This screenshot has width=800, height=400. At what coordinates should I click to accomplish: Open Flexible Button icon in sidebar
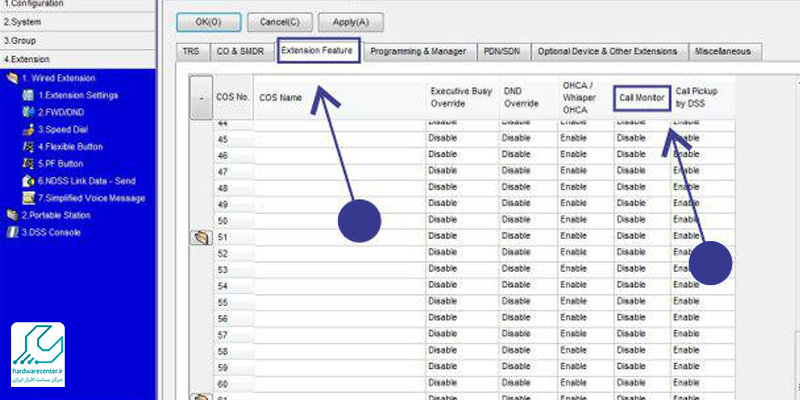click(x=28, y=146)
